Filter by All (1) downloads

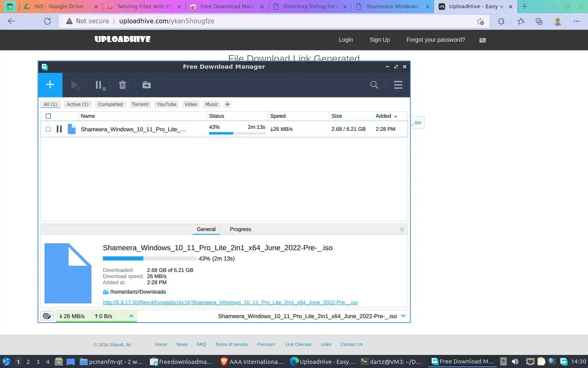pos(50,104)
